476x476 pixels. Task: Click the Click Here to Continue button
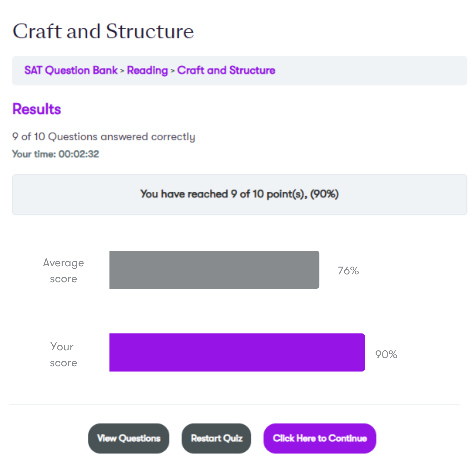tap(320, 438)
